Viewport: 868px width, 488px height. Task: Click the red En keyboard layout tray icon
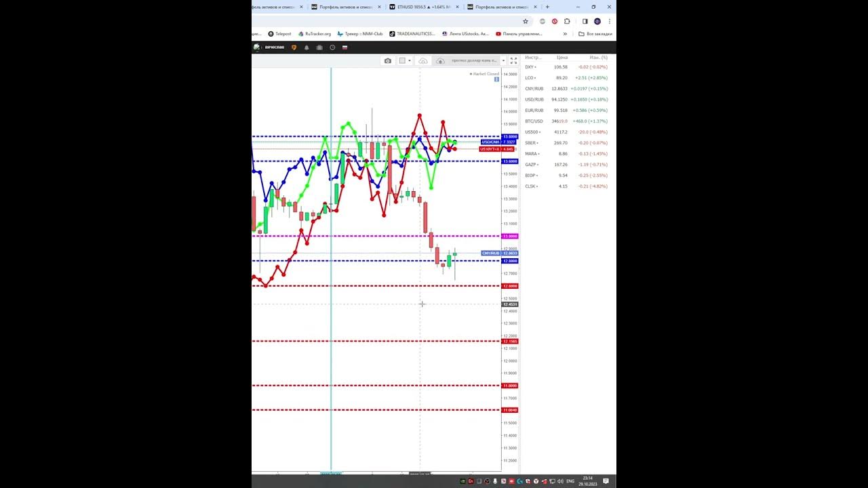[x=471, y=481]
